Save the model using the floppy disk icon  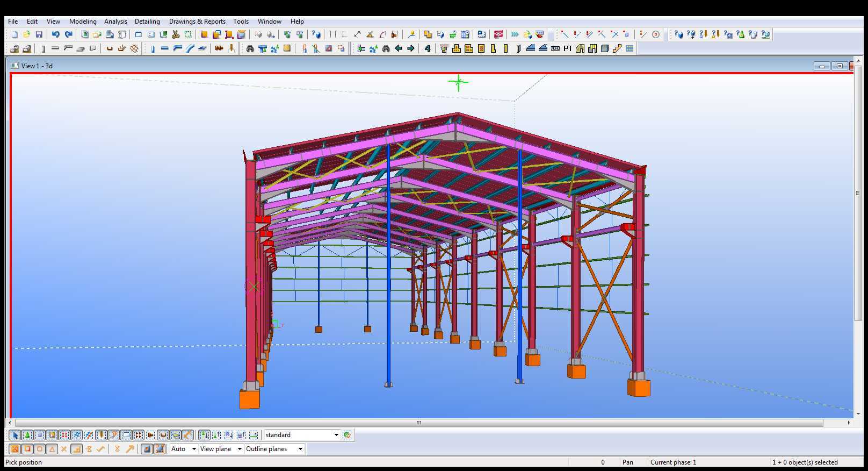click(x=39, y=34)
